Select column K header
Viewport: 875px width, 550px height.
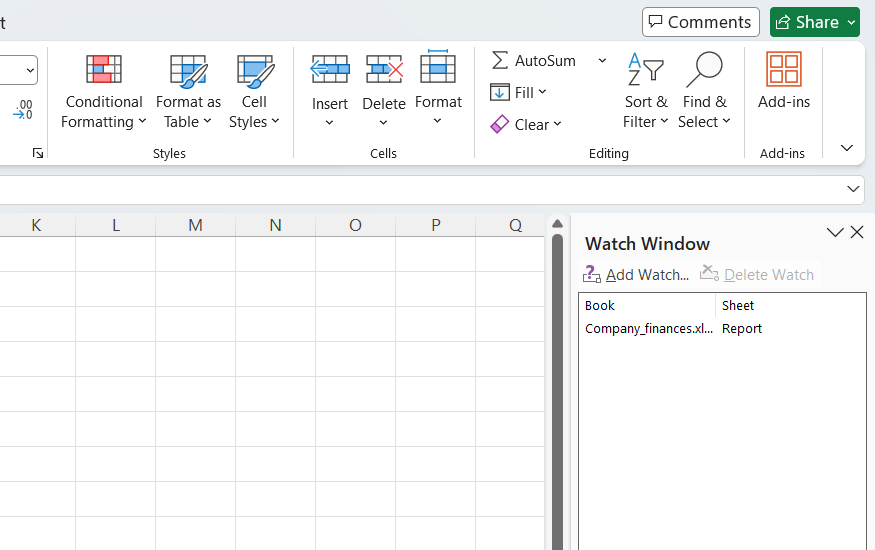[36, 225]
